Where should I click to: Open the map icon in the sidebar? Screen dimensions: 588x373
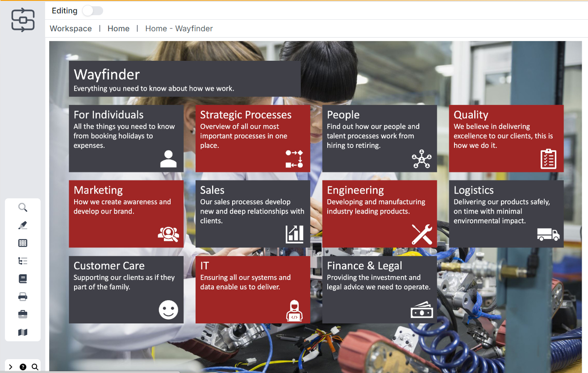(x=22, y=332)
